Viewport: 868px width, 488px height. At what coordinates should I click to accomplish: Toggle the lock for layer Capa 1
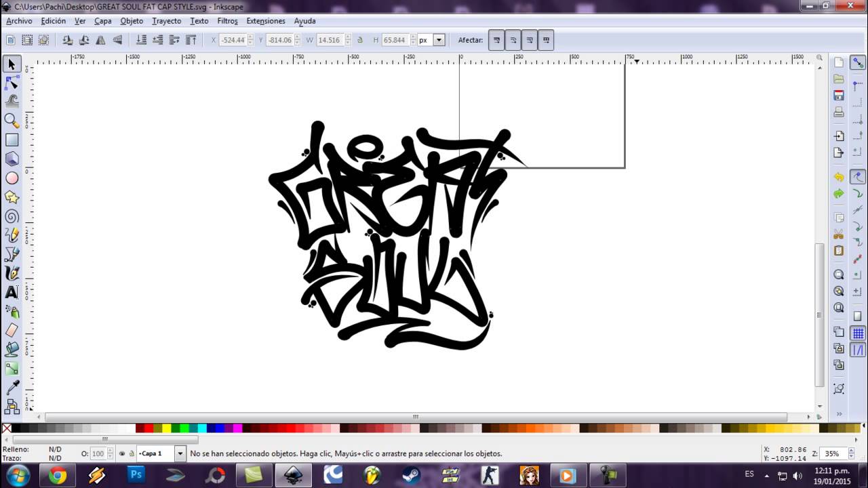(x=132, y=453)
